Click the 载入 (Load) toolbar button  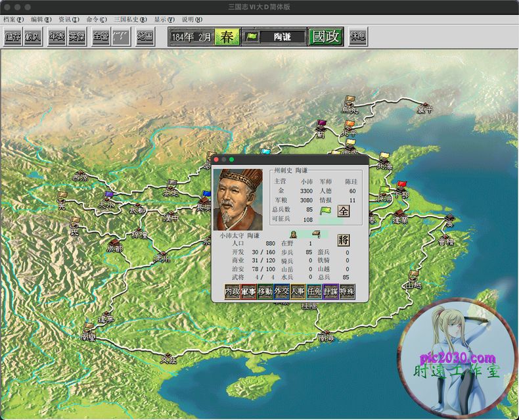pos(33,36)
